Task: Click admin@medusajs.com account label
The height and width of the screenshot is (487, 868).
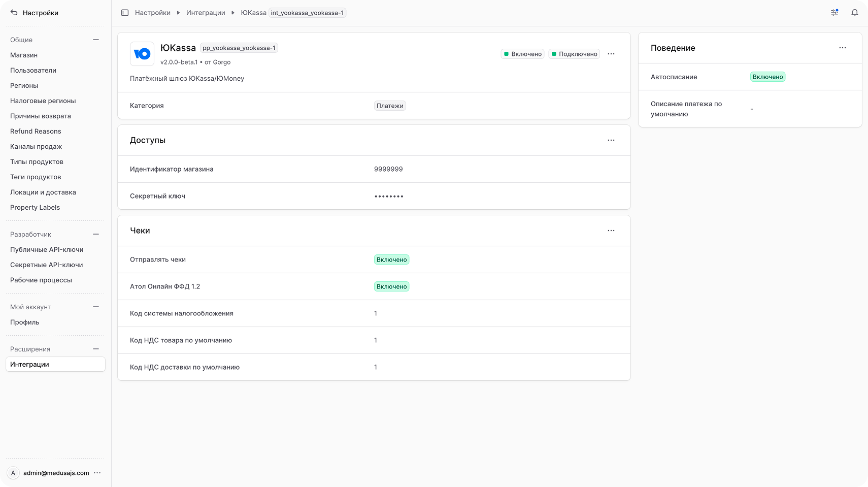Action: pyautogui.click(x=56, y=473)
